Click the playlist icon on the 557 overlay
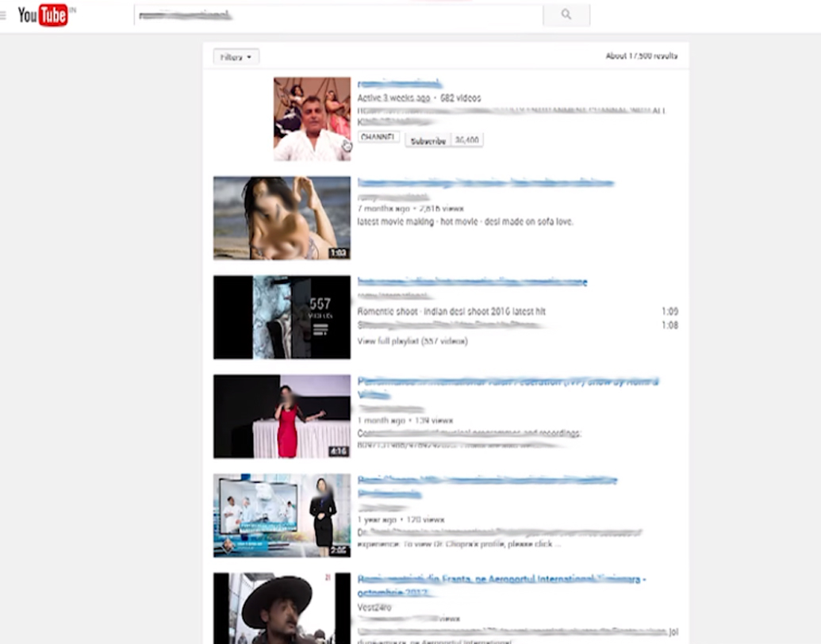Screen dimensions: 821x644 pos(320,330)
